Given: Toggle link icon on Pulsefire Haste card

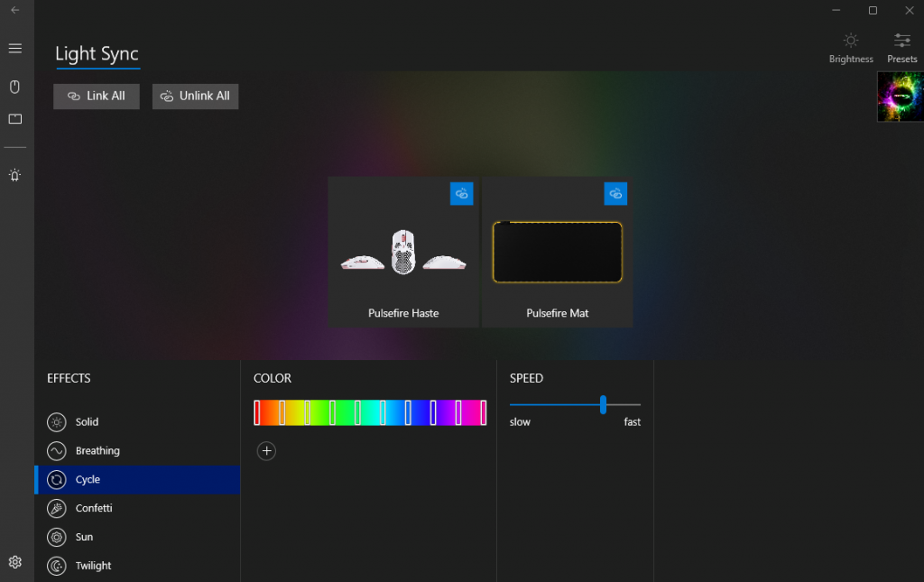Looking at the screenshot, I should 461,193.
